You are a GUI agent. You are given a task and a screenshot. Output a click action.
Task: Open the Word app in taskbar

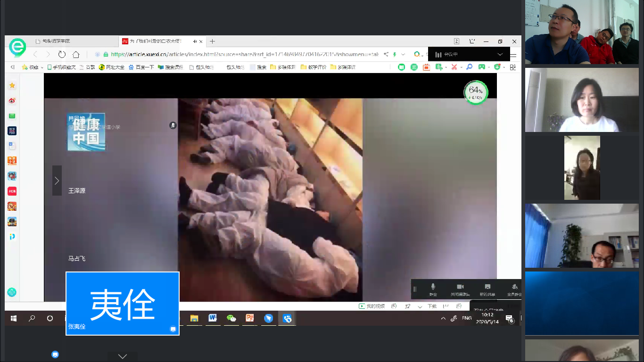[213, 318]
